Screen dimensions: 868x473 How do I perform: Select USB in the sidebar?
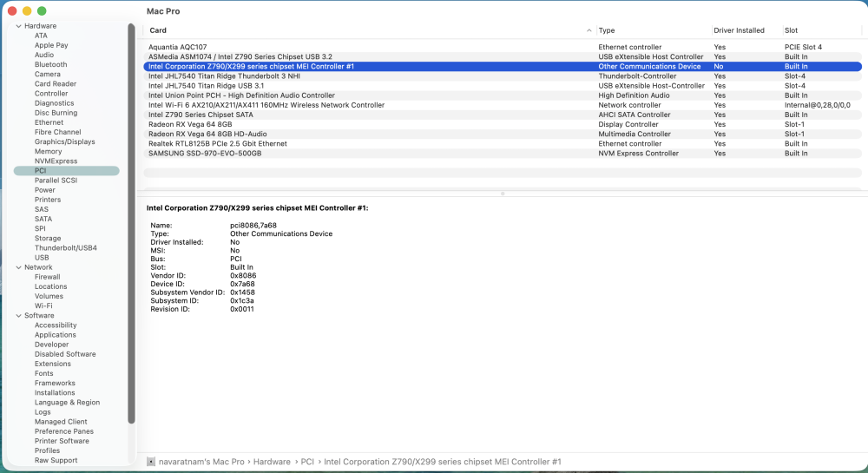pyautogui.click(x=42, y=258)
